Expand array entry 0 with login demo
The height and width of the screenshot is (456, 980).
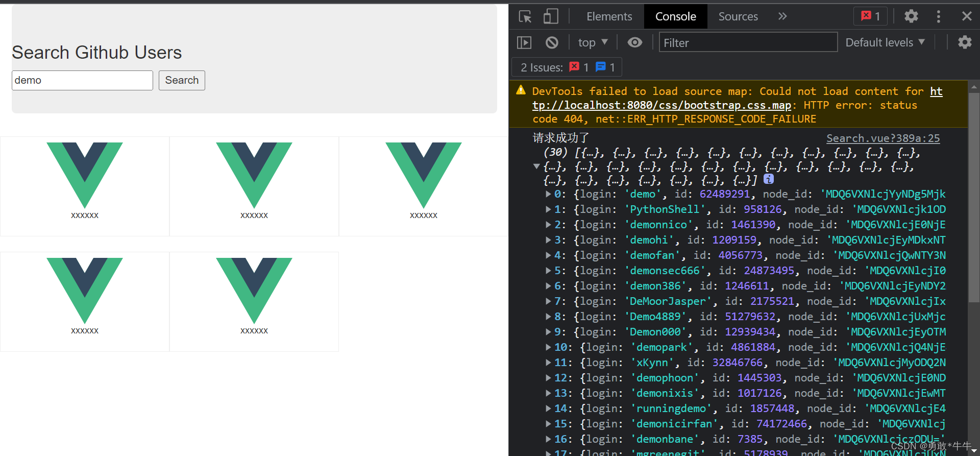pos(548,194)
